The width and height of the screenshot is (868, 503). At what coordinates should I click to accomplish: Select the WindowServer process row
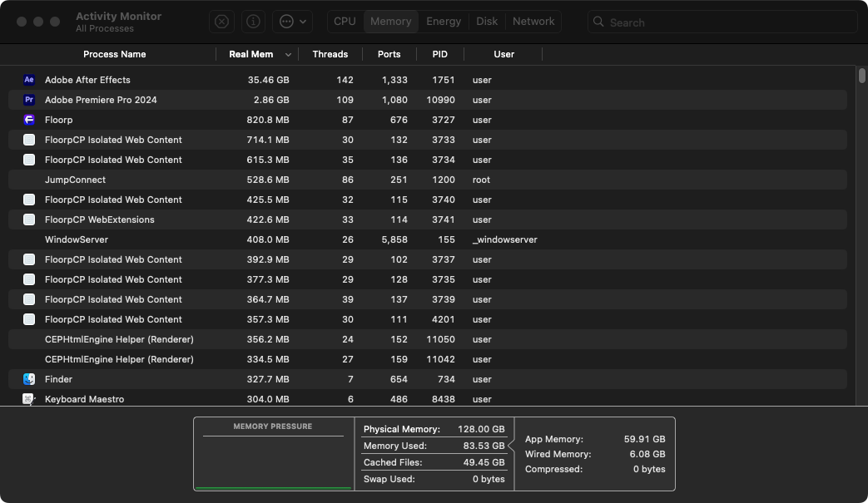pyautogui.click(x=428, y=239)
